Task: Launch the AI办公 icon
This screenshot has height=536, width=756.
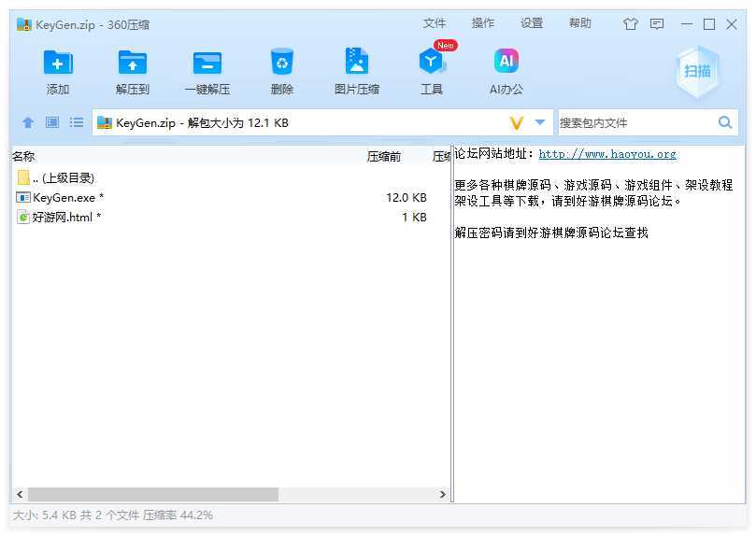Action: [x=506, y=63]
